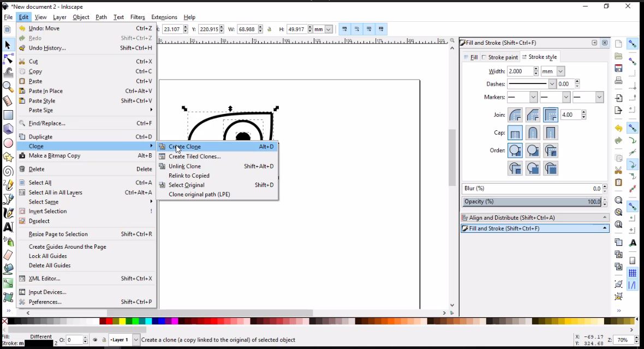Select the Pencil freehand tool
Viewport: 644px width, 349px height.
pyautogui.click(x=8, y=185)
